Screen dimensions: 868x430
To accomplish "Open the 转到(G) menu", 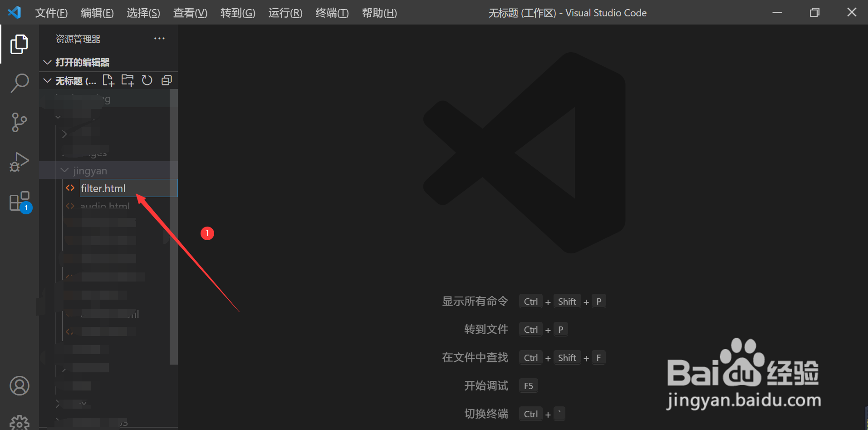I will pos(238,13).
